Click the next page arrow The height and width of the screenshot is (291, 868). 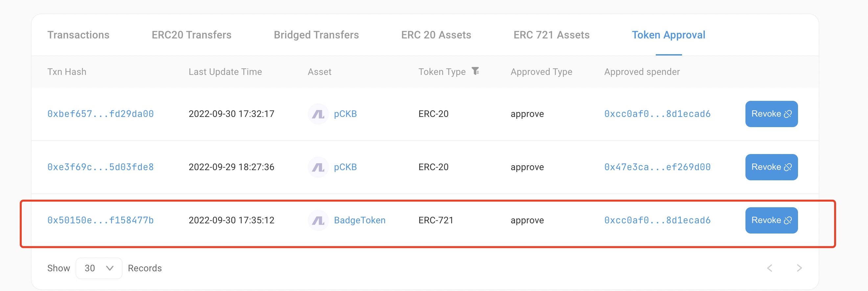(800, 268)
